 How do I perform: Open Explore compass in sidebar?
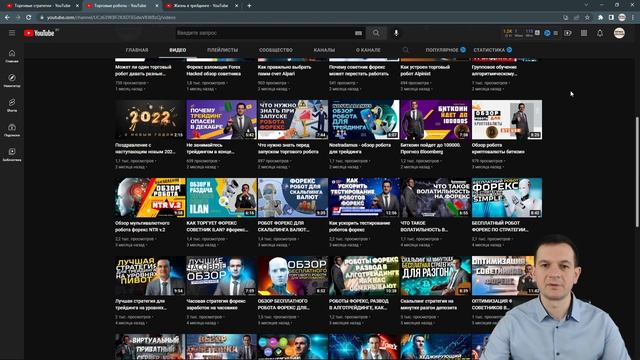(x=12, y=80)
